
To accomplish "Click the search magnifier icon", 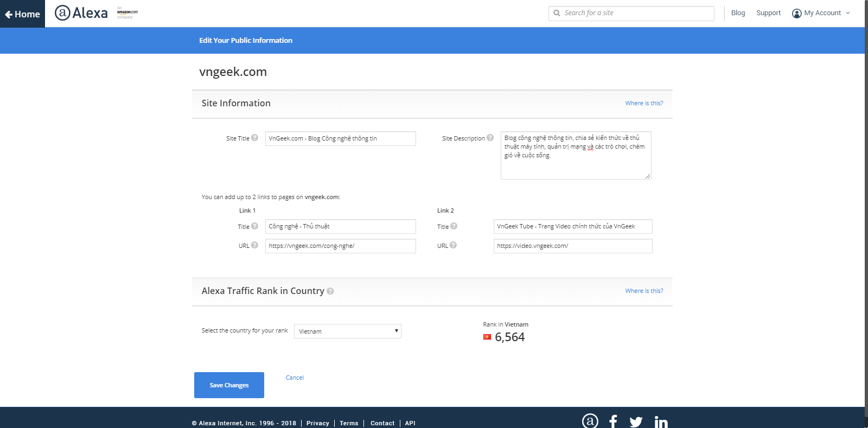I will [x=557, y=13].
